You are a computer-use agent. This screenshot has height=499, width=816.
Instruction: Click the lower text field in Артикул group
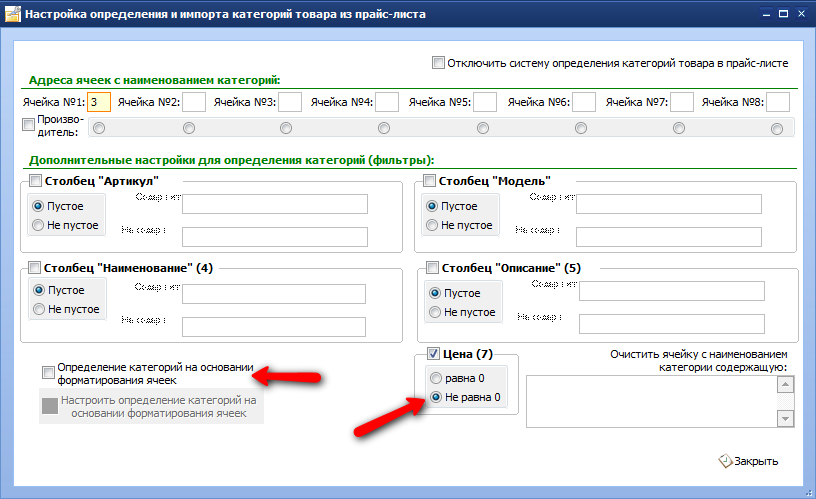pos(275,237)
